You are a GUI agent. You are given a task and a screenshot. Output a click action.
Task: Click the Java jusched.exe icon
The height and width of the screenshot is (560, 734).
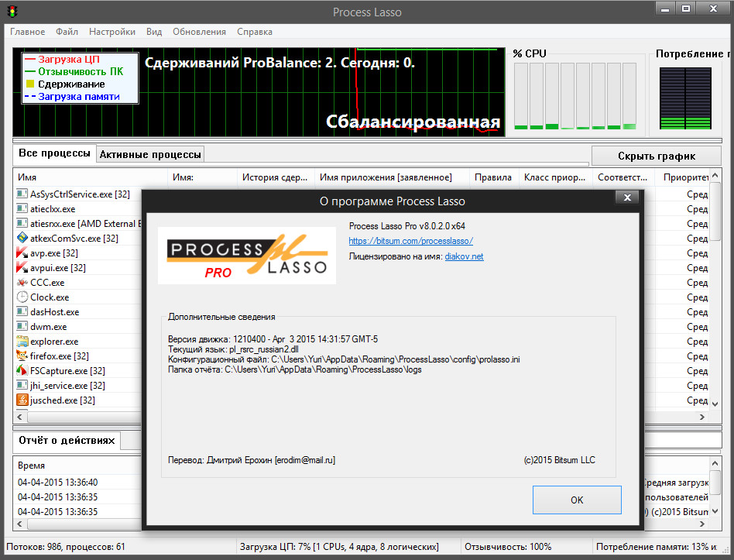(22, 400)
